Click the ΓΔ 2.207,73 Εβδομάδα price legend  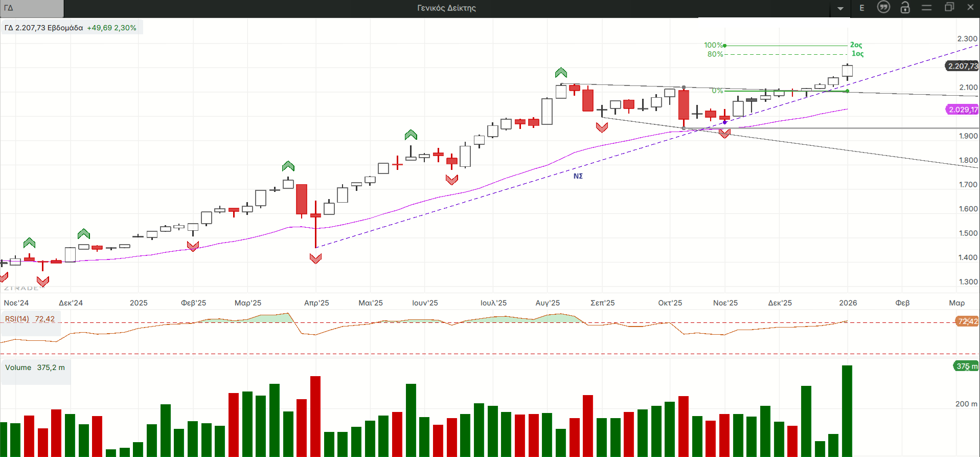pos(71,28)
